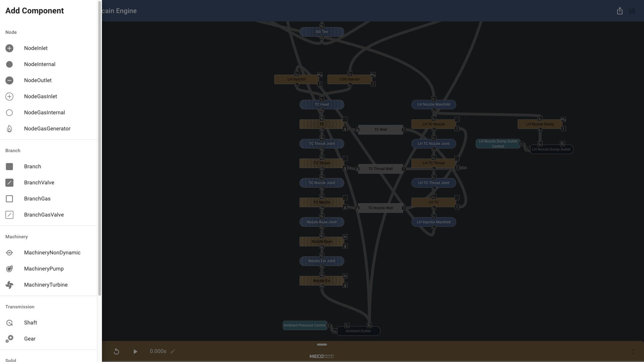Screen dimensions: 644x362
Task: Click the NodeInlet plus-circle icon
Action: click(9, 48)
